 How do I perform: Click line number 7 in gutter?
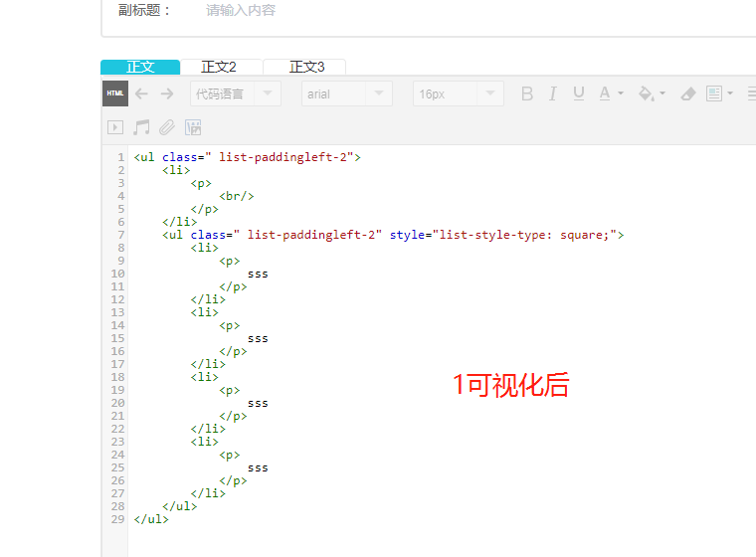click(x=121, y=235)
